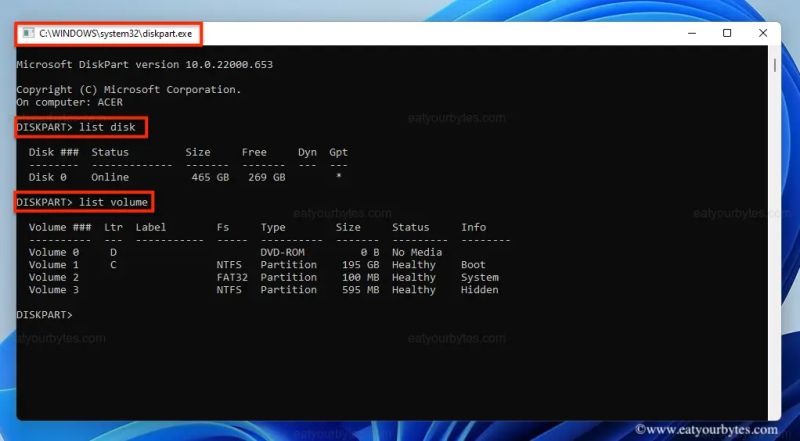Image resolution: width=800 pixels, height=441 pixels.
Task: Click the window title text C:\WINDOWS\system32\diskpart.exe
Action: pyautogui.click(x=116, y=34)
